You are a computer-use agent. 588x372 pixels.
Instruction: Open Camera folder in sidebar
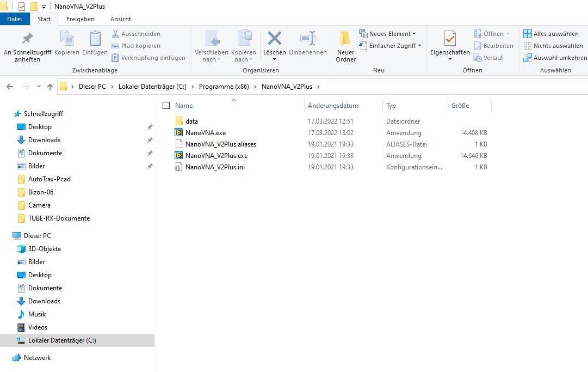click(x=39, y=205)
